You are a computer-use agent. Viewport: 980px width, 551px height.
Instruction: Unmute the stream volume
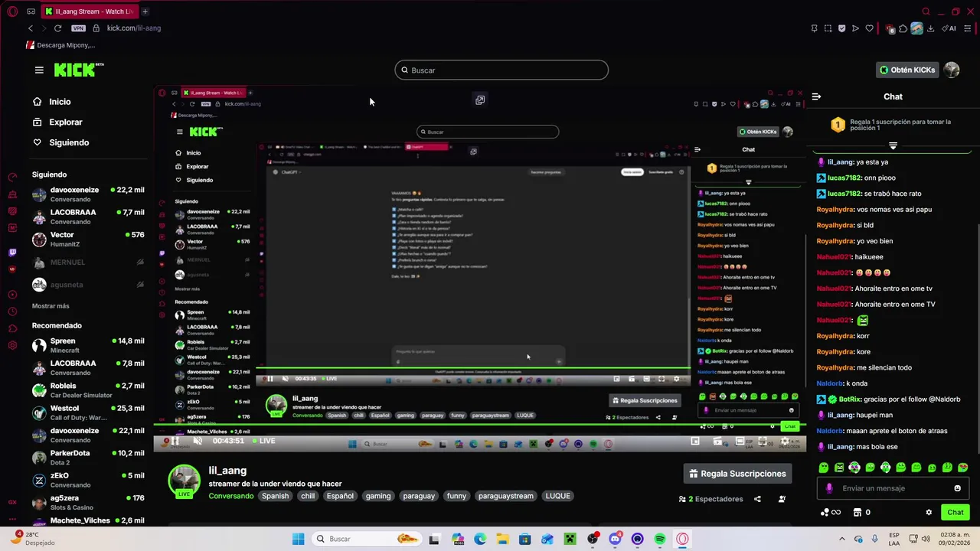(198, 441)
